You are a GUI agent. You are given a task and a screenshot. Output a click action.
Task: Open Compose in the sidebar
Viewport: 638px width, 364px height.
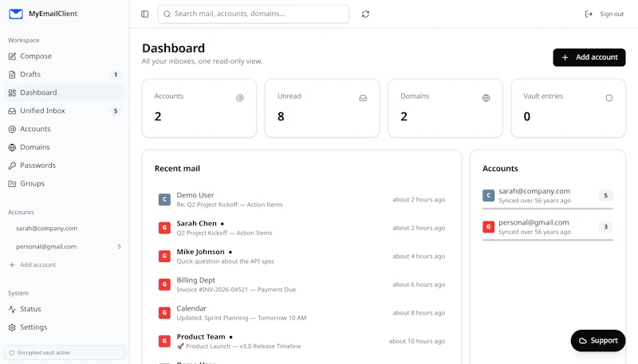pyautogui.click(x=65, y=56)
